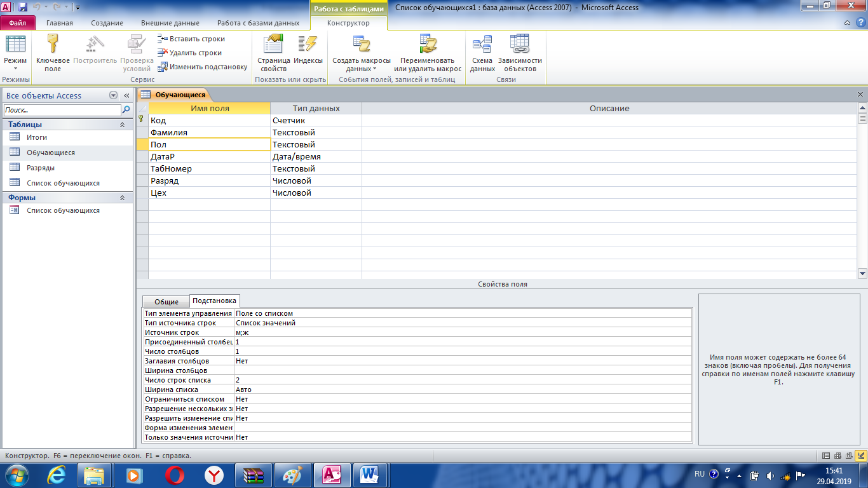Open the Создание ribbon tab
868x488 pixels.
107,23
